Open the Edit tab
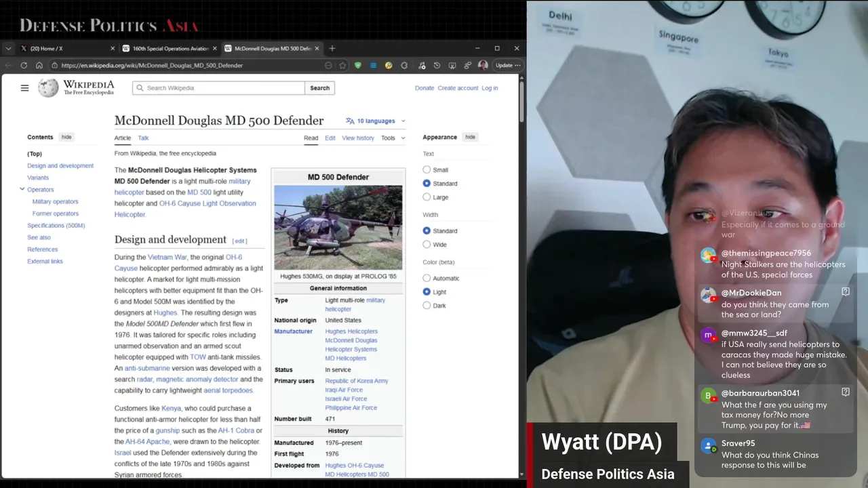This screenshot has height=488, width=868. click(330, 138)
